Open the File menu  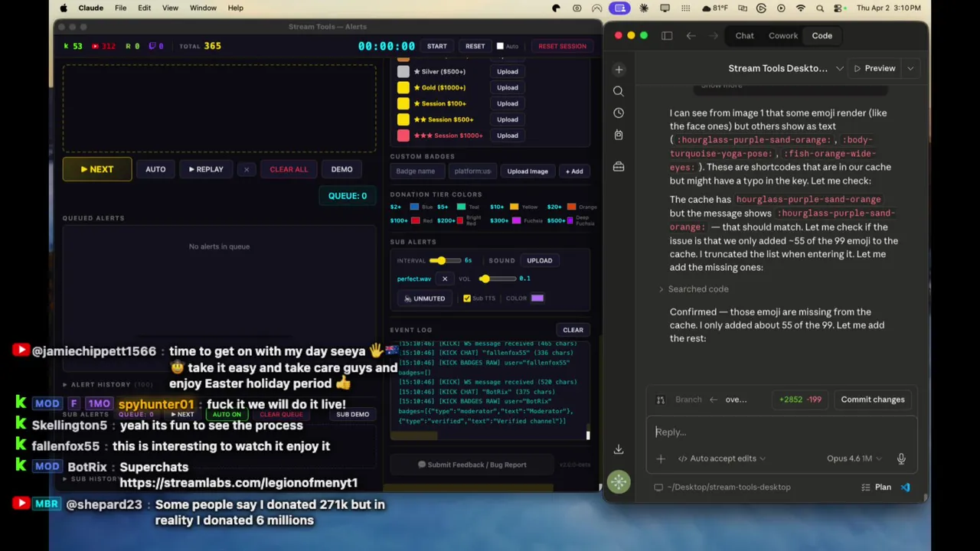click(x=120, y=8)
